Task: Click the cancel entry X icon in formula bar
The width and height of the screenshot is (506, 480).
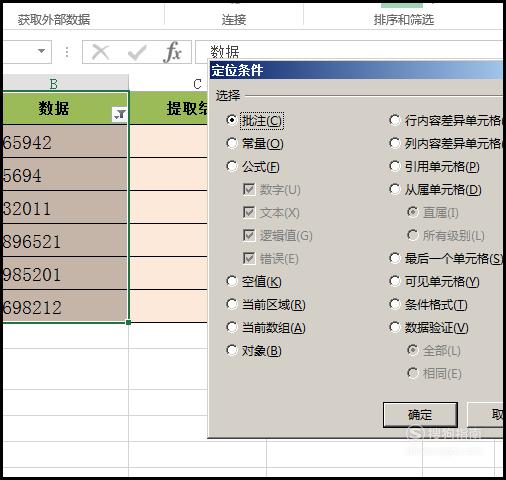Action: [101, 52]
